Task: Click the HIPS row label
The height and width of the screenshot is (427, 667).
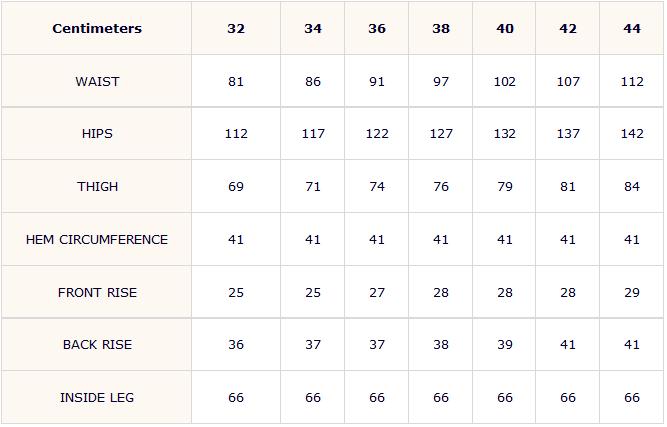Action: pyautogui.click(x=97, y=134)
